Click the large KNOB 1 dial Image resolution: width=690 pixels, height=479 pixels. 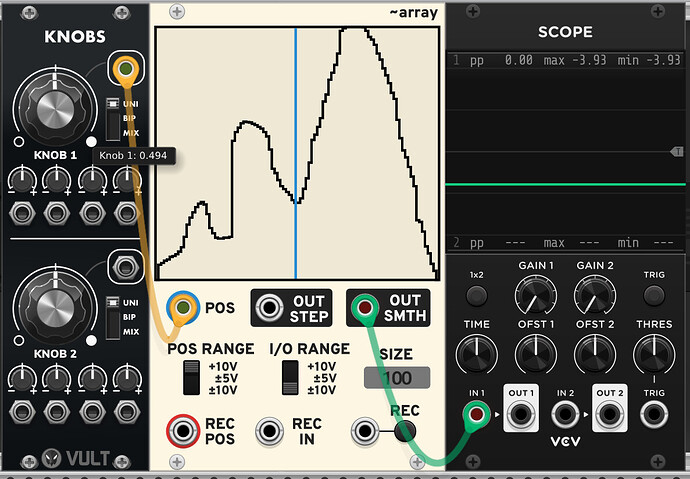[53, 107]
